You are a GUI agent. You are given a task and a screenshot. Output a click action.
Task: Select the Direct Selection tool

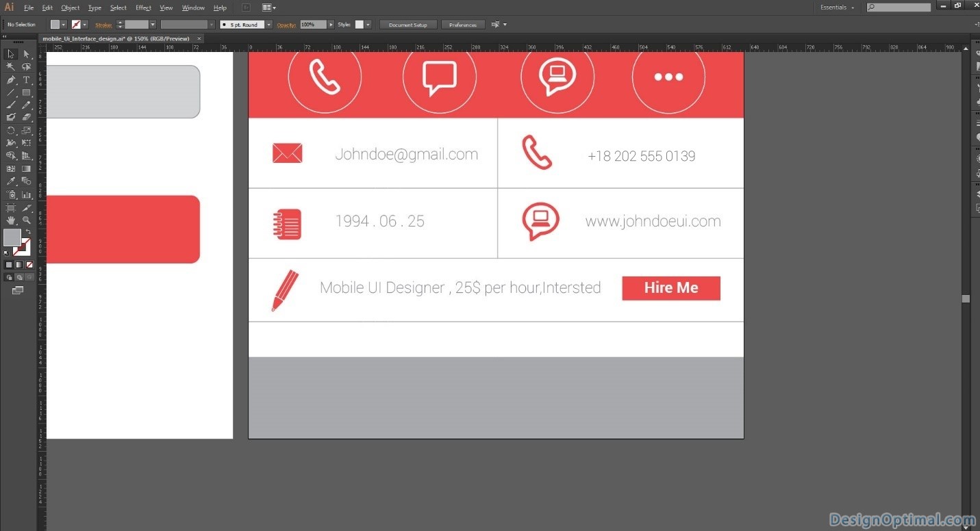pyautogui.click(x=26, y=54)
